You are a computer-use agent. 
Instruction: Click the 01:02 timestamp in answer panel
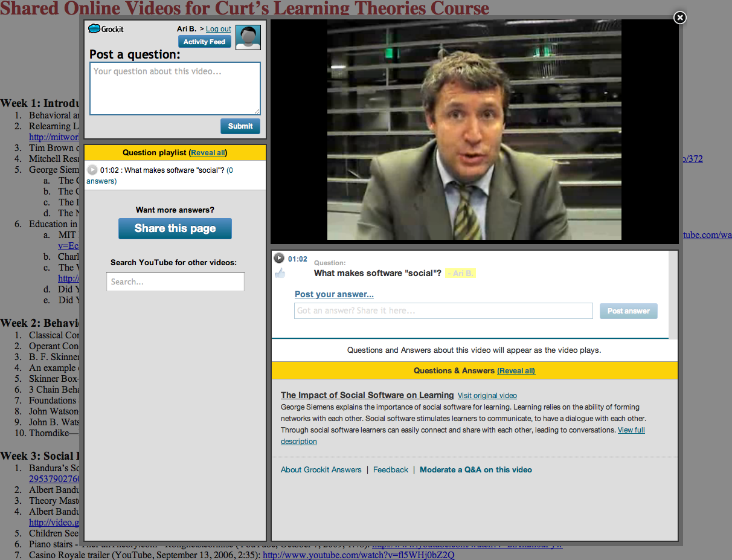tap(298, 259)
